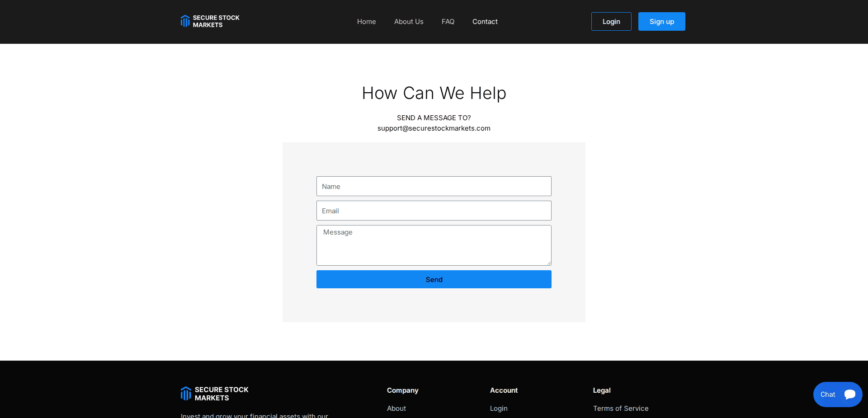Click the About link under Company
Image resolution: width=868 pixels, height=418 pixels.
click(x=396, y=408)
